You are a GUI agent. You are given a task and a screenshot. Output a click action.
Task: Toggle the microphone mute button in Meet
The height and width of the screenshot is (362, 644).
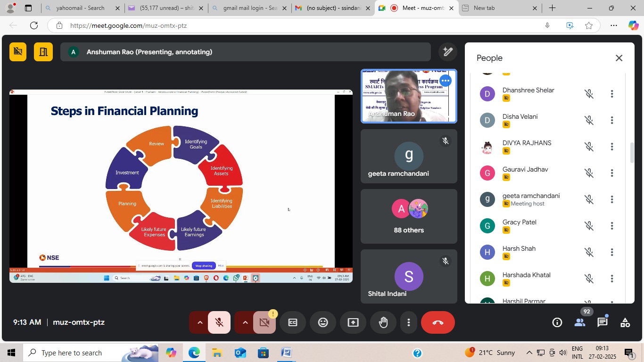[x=219, y=322]
